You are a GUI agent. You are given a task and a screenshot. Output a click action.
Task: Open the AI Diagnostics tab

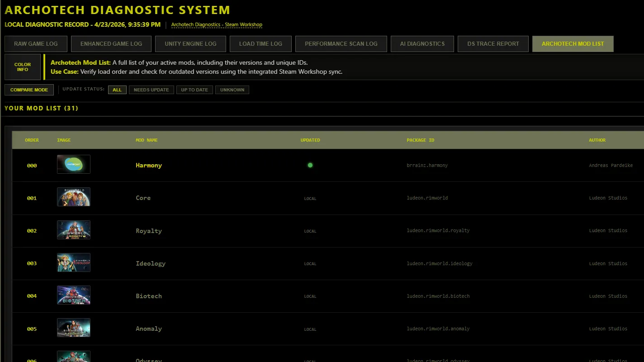[422, 44]
